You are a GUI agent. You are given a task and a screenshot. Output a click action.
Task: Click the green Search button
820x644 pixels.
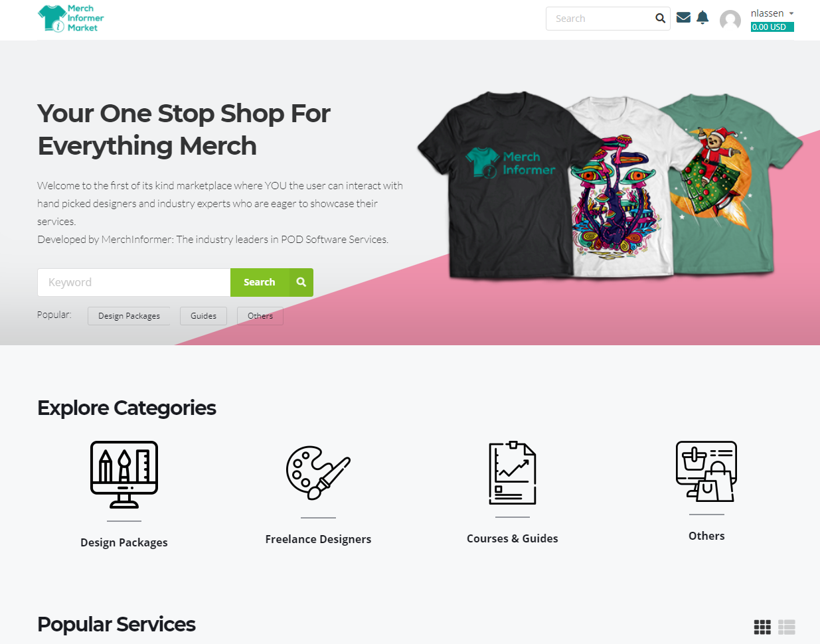(272, 282)
